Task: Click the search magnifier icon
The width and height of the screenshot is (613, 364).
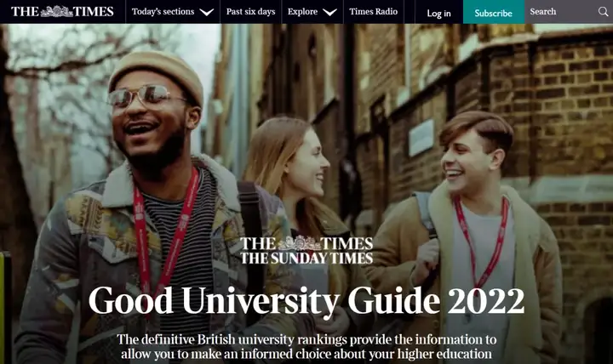Action: click(604, 12)
